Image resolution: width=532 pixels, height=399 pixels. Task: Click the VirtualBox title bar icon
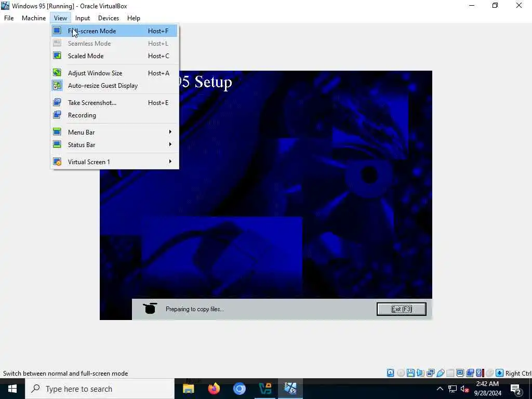[x=5, y=6]
